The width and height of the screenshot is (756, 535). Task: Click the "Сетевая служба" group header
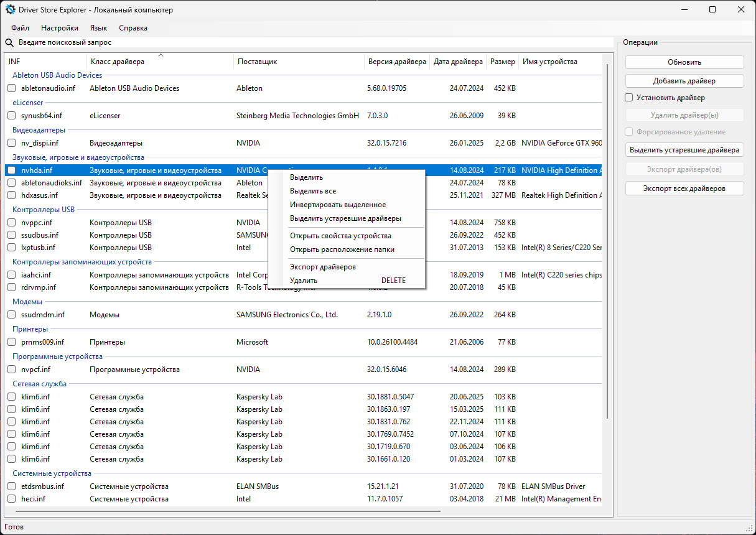click(40, 384)
